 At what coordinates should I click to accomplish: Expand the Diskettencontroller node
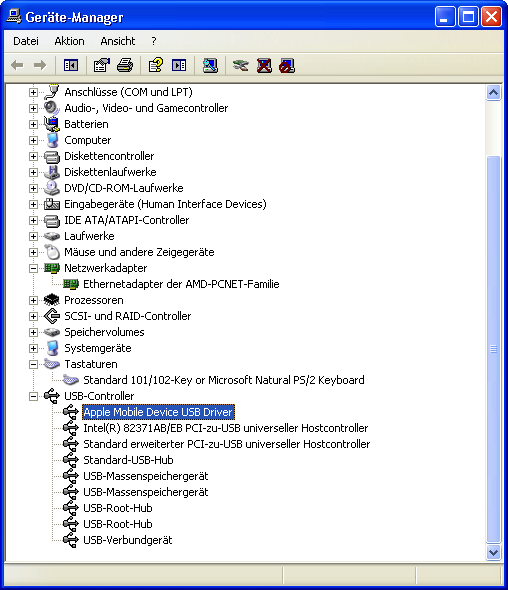tap(33, 156)
